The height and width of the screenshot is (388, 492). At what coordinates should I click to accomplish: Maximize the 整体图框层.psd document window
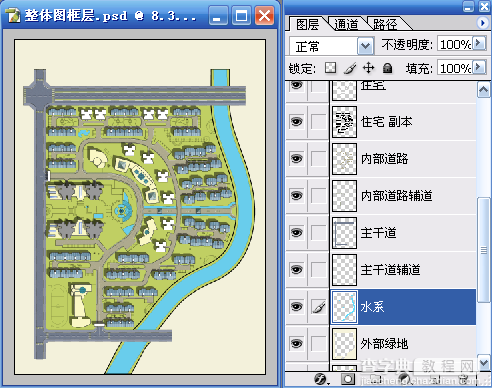tap(241, 15)
